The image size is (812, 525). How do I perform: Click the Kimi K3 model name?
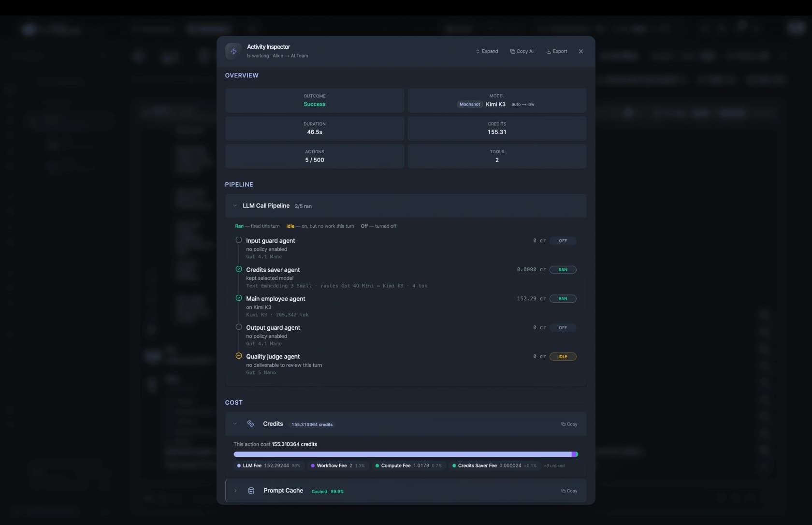point(495,104)
